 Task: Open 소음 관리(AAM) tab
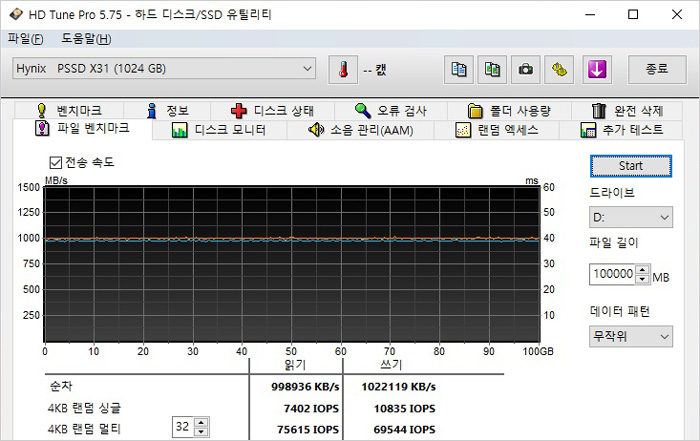(360, 130)
